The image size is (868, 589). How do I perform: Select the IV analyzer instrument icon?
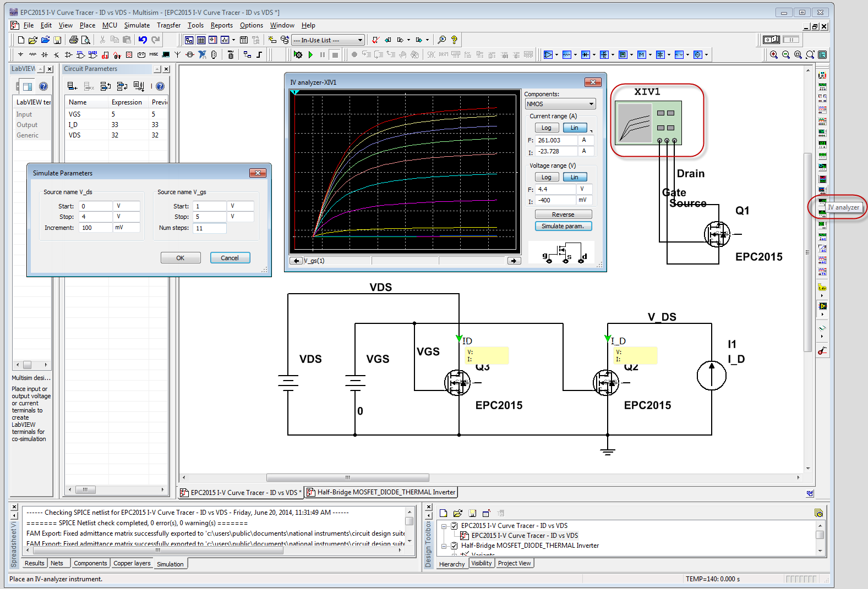pos(822,201)
